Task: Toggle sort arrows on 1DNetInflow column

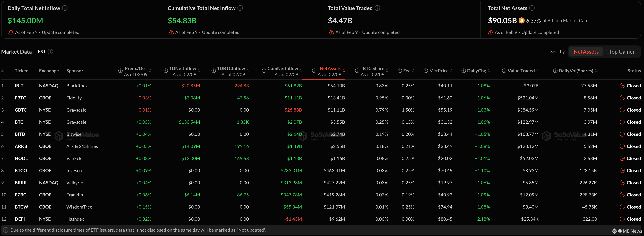Action: 199,71
